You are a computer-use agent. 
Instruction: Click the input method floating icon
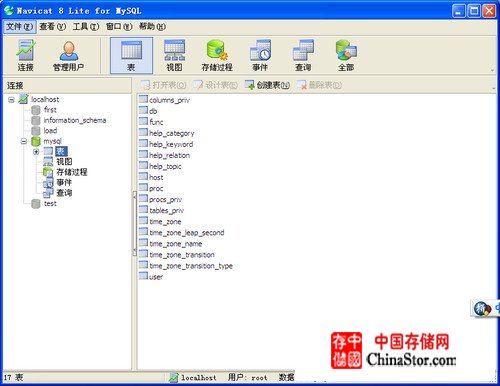point(482,309)
